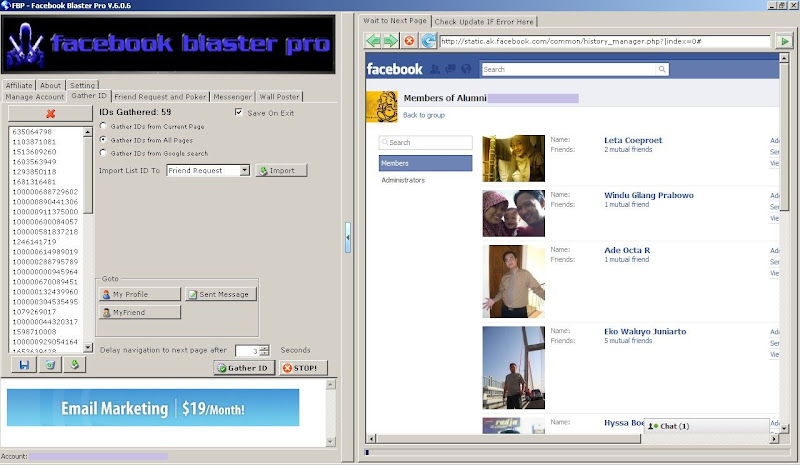Screen dimensions: 800x465
Task: Select ID 1513609260 in the list
Action: click(34, 152)
